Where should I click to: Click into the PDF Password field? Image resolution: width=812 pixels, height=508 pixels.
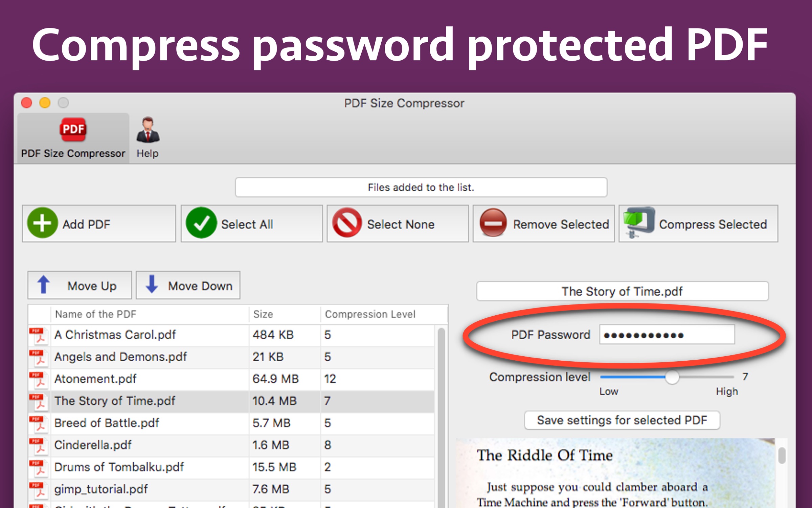tap(667, 335)
